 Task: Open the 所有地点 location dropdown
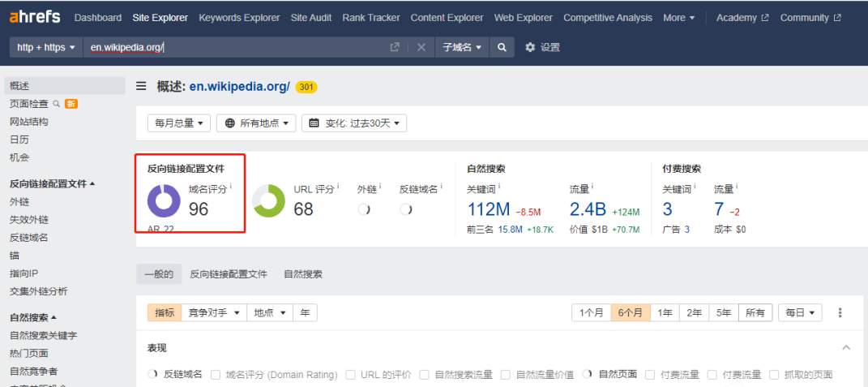256,123
